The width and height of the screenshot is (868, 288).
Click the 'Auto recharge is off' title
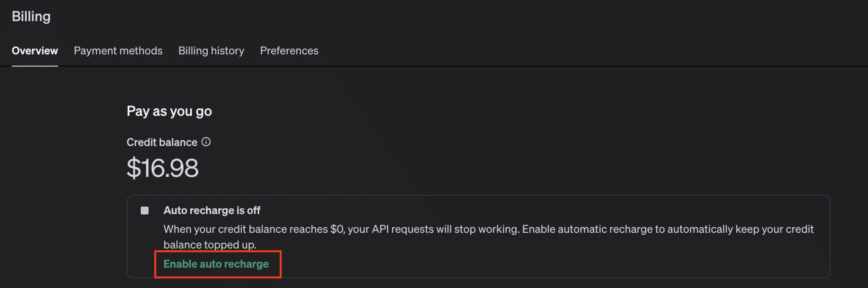point(212,210)
